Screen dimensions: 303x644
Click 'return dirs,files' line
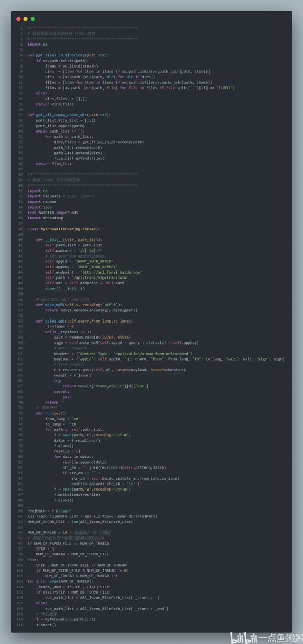coord(55,104)
